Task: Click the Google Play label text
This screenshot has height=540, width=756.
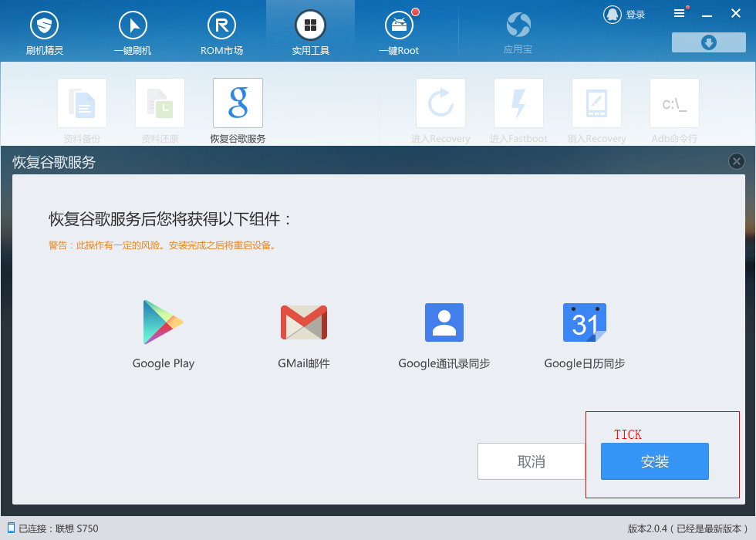Action: coord(164,363)
